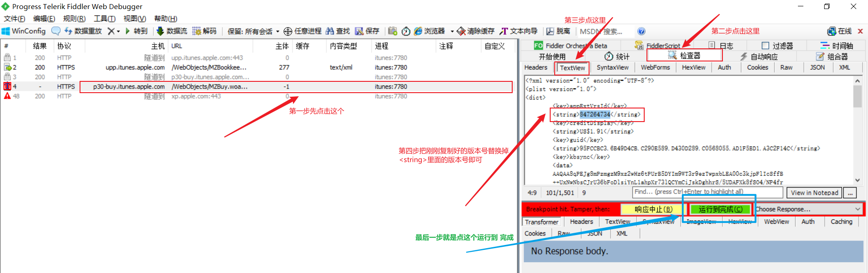Viewport: 868px width, 273px height.
Task: Toggle the 解码 decode toolbar button
Action: pos(204,31)
